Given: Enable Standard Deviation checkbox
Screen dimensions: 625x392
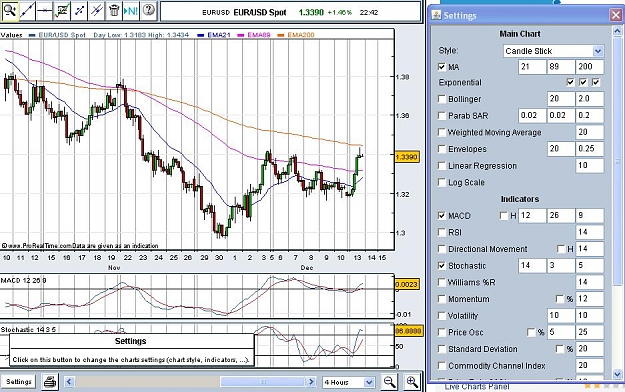Looking at the screenshot, I should point(442,349).
